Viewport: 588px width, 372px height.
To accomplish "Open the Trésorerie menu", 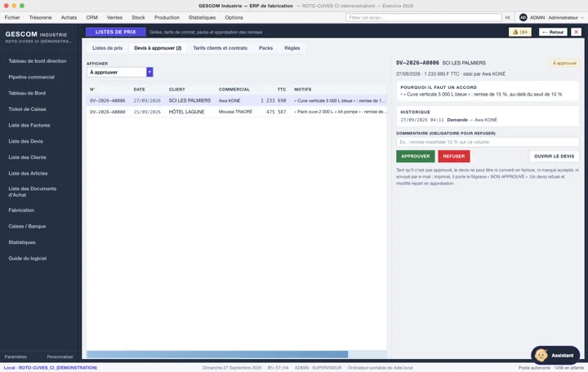I will point(41,18).
